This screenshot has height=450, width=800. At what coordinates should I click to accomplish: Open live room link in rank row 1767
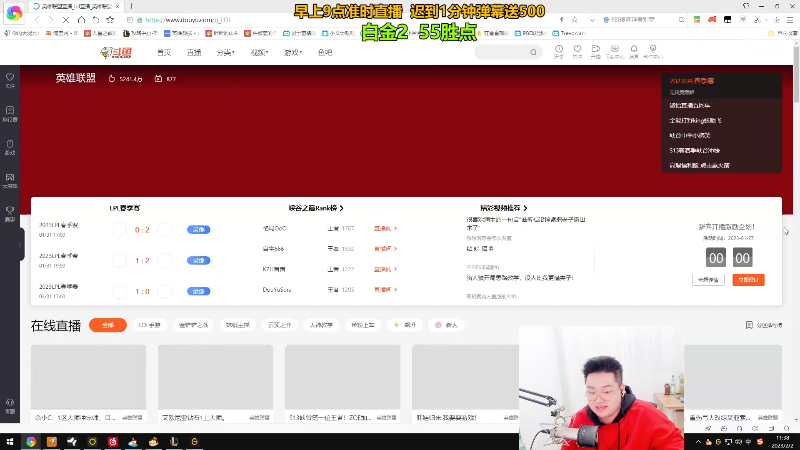point(385,229)
